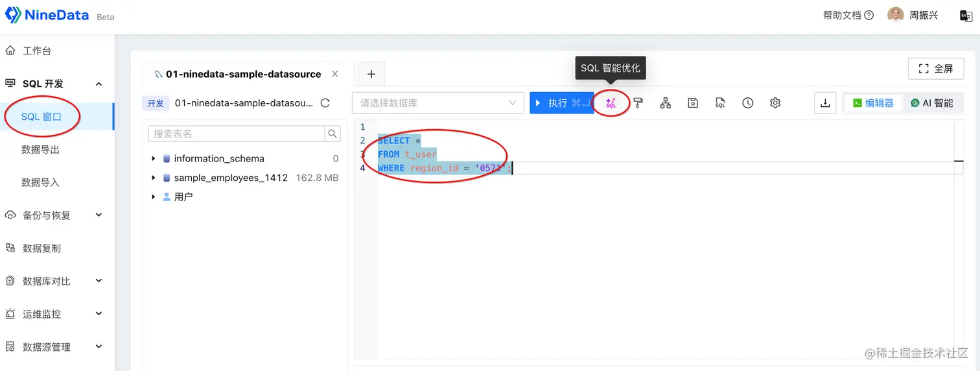Click the format SQL paint-roller icon
Viewport: 980px width, 371px height.
(638, 103)
